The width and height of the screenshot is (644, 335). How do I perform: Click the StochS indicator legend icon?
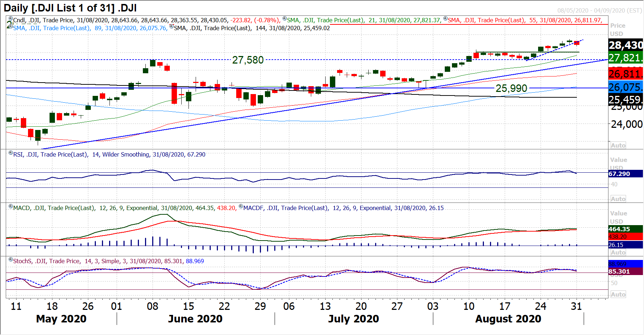[x=11, y=260]
